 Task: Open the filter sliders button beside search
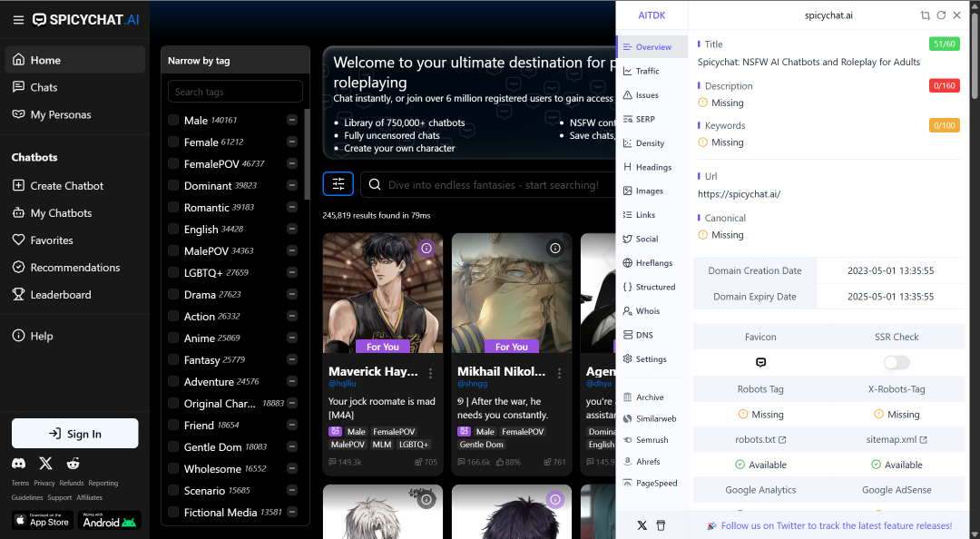click(x=338, y=184)
